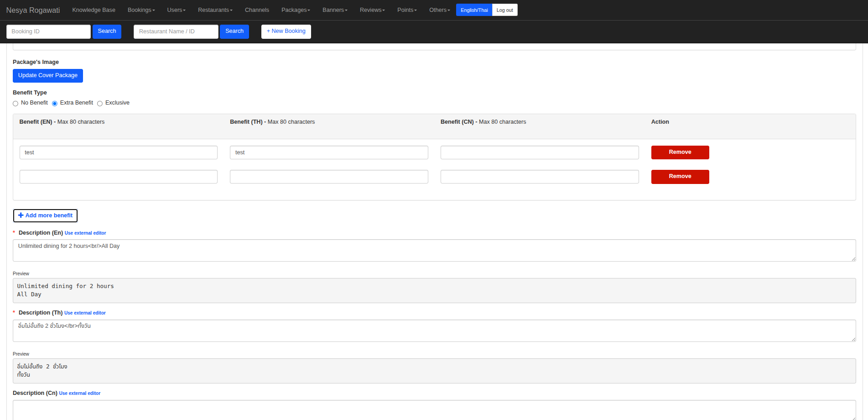Open external editor for Description (En)
Viewport: 868px width, 420px height.
click(85, 233)
